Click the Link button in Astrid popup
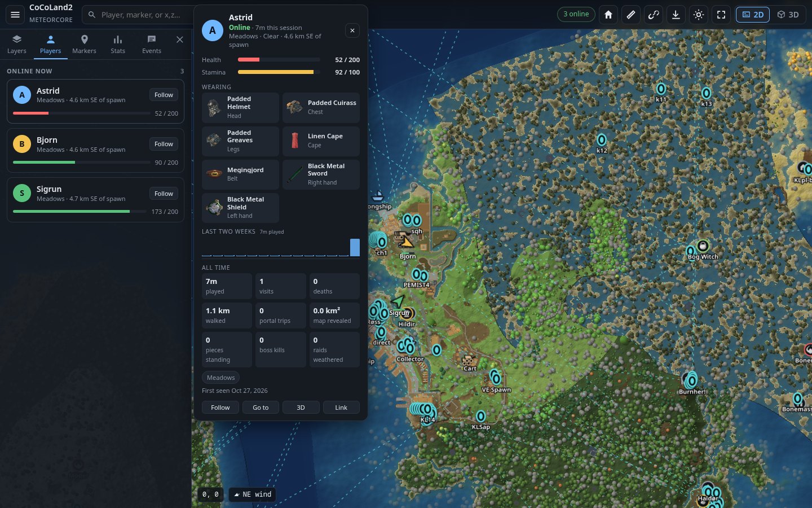Image resolution: width=812 pixels, height=508 pixels. click(341, 408)
